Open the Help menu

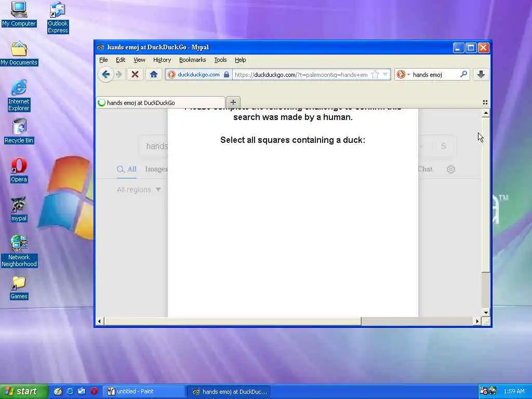(x=240, y=60)
